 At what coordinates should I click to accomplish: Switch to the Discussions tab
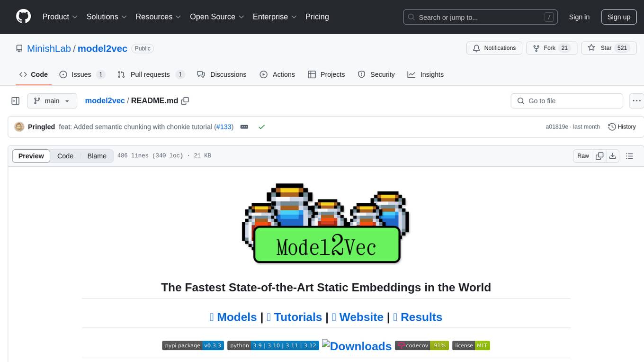(222, 74)
